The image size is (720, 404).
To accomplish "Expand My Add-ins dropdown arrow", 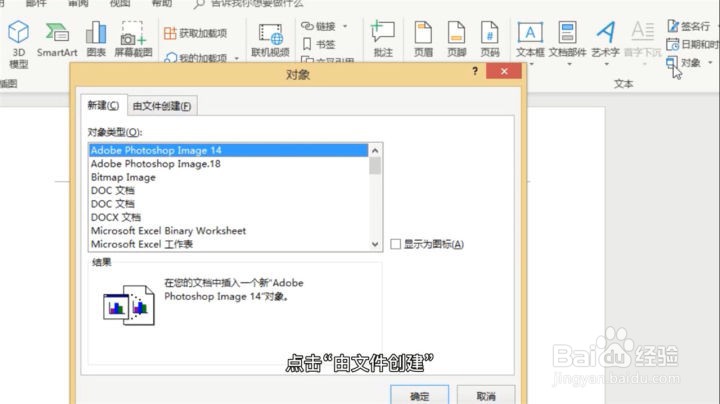I will [237, 58].
